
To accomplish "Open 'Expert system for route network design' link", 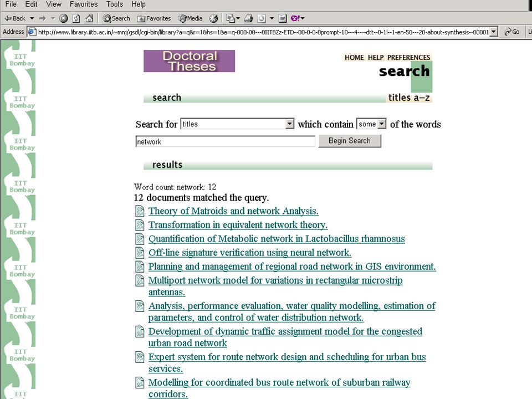I will click(x=287, y=362).
